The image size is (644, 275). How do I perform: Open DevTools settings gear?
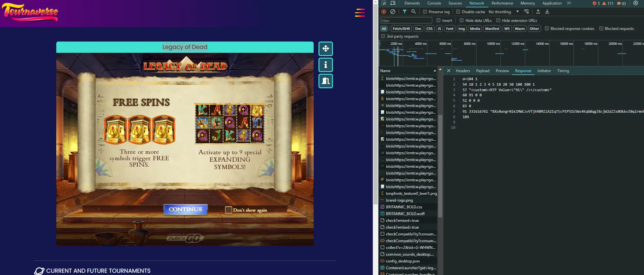coord(636,3)
